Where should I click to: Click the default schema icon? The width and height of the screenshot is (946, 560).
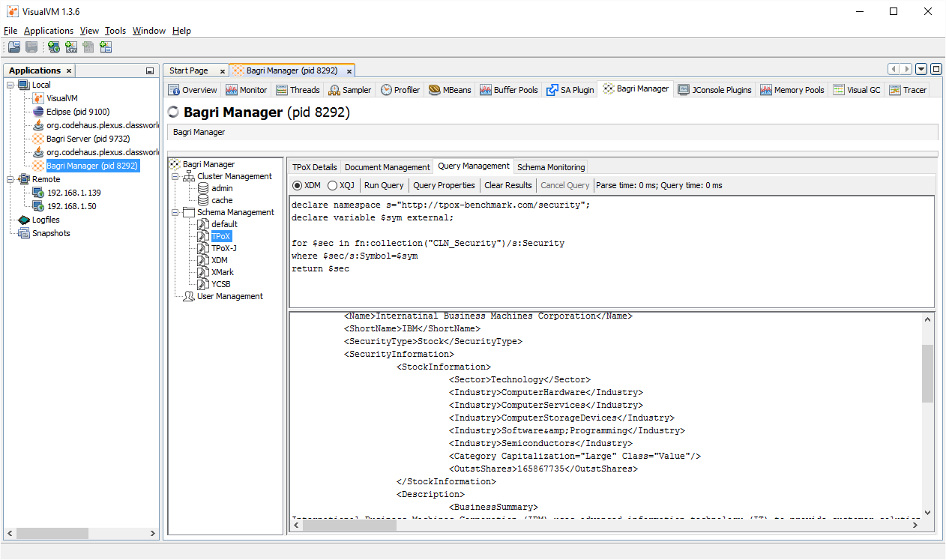pos(203,224)
